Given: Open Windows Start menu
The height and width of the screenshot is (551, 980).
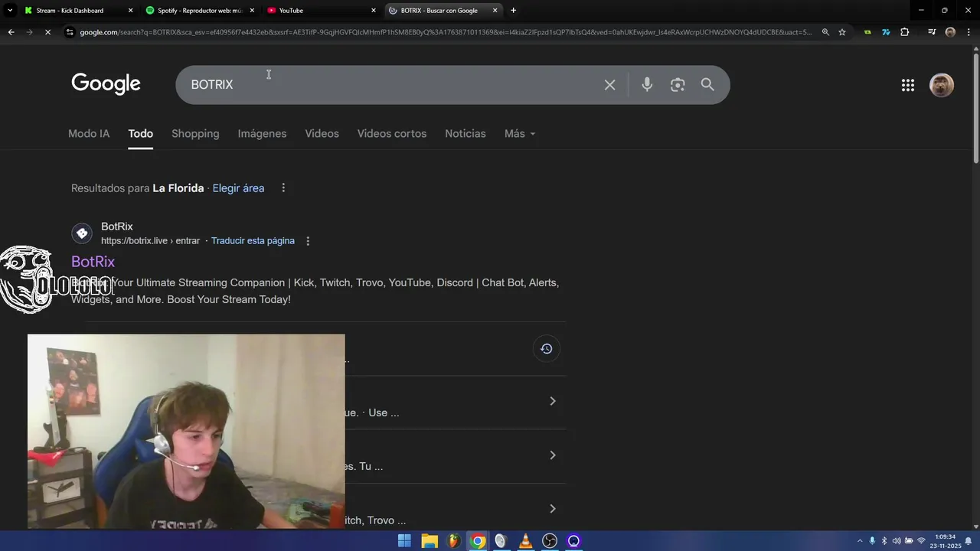Looking at the screenshot, I should pos(404,541).
